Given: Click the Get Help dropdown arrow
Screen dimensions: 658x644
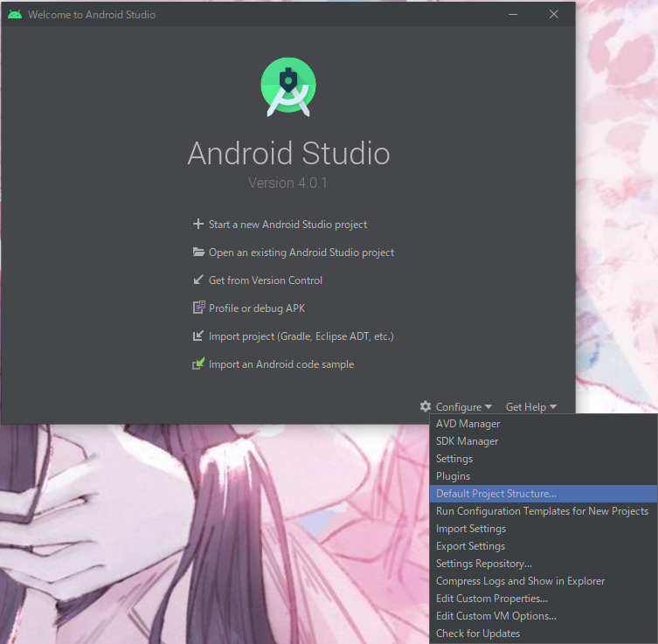Looking at the screenshot, I should (553, 407).
